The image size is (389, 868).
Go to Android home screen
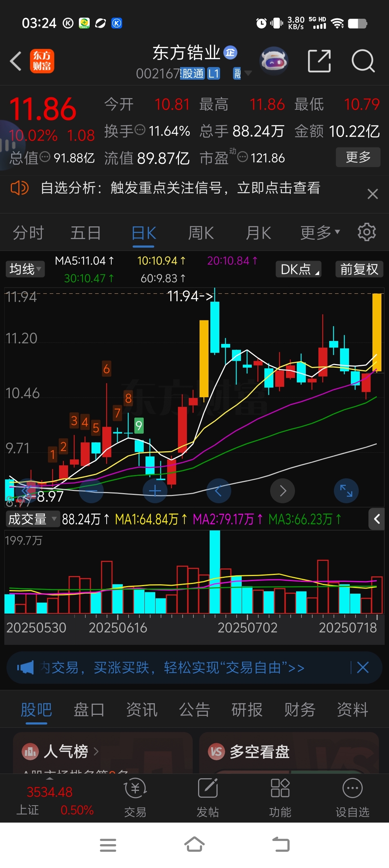(x=194, y=844)
